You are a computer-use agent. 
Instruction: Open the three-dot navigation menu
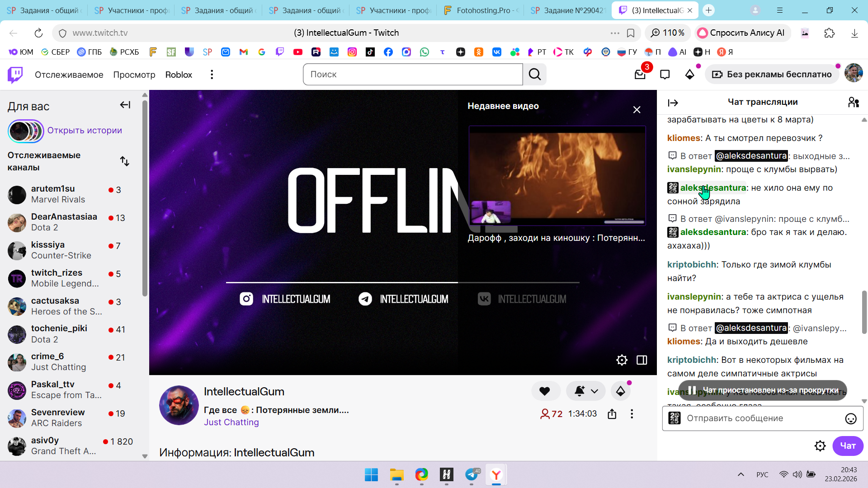coord(212,75)
